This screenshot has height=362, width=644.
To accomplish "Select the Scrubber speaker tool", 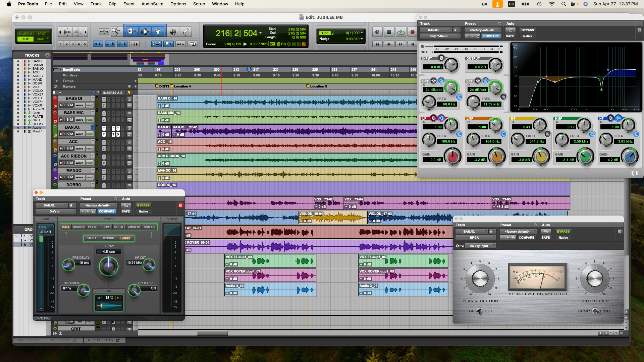I will click(173, 32).
